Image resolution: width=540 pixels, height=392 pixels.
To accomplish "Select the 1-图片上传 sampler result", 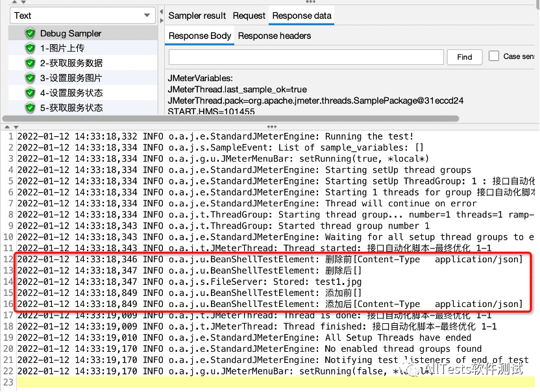I will coord(83,48).
